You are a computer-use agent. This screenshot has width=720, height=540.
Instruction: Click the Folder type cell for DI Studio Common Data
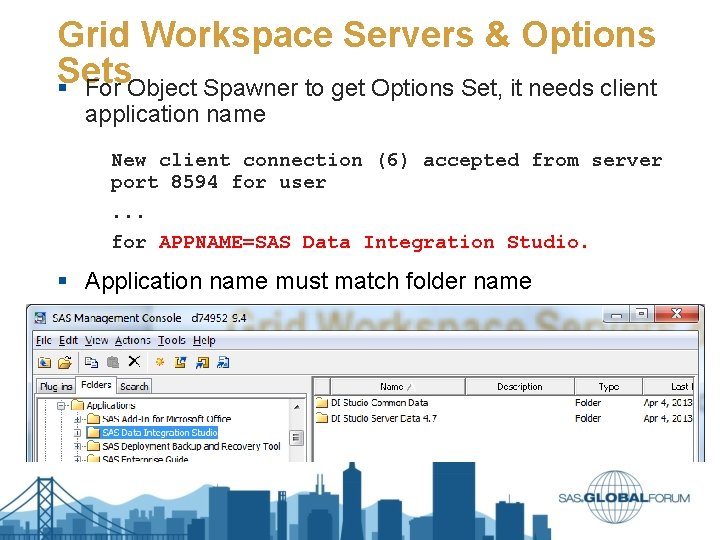(x=588, y=403)
